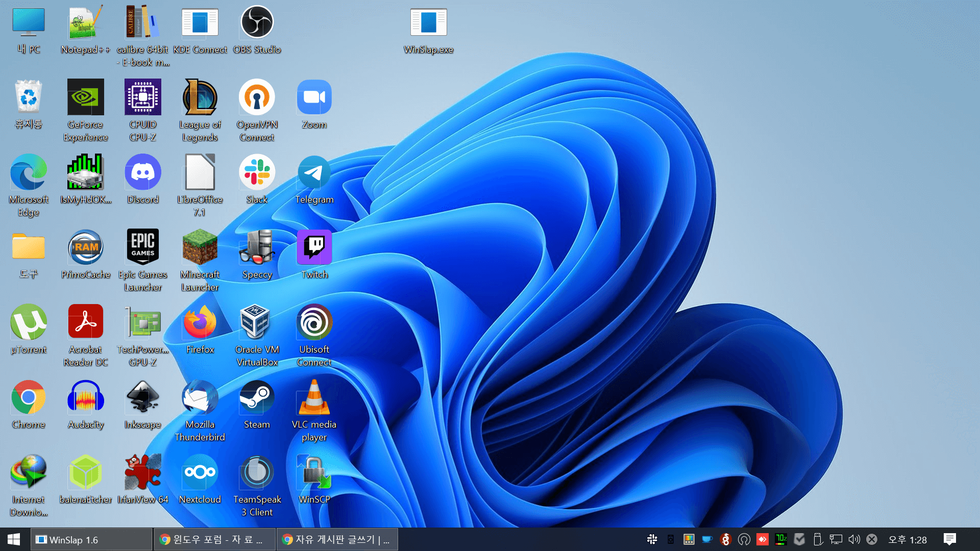Select the µTorrent icon

point(29,329)
